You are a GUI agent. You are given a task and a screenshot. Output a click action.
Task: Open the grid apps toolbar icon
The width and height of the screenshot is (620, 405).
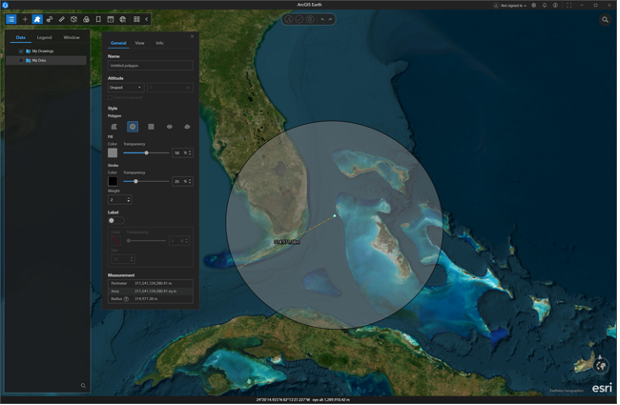136,19
